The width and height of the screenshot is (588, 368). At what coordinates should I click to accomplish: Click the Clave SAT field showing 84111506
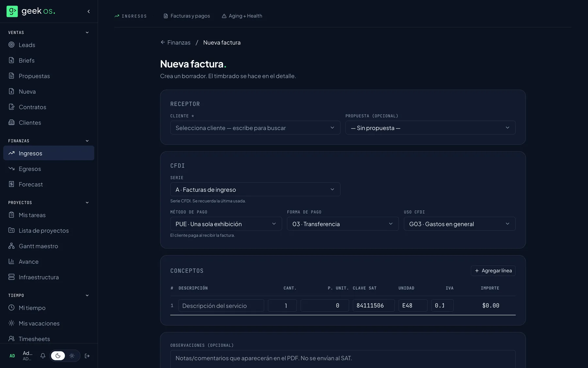click(x=374, y=306)
